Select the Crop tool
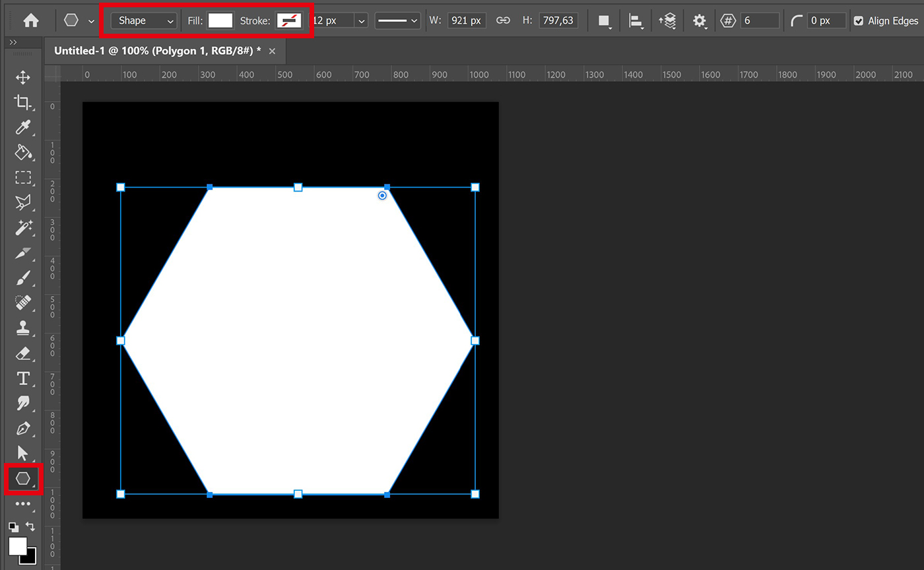 coord(23,102)
